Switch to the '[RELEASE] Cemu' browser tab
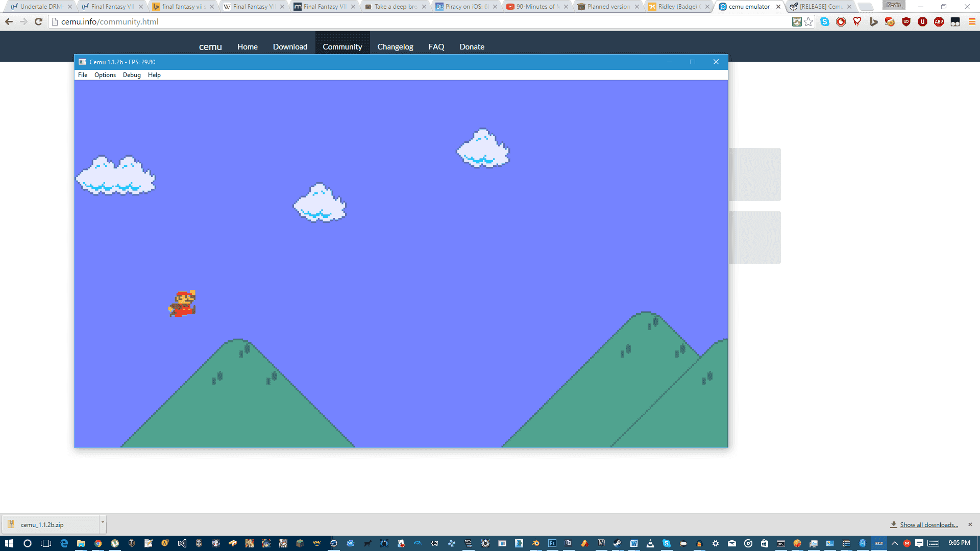980x551 pixels. [x=821, y=7]
